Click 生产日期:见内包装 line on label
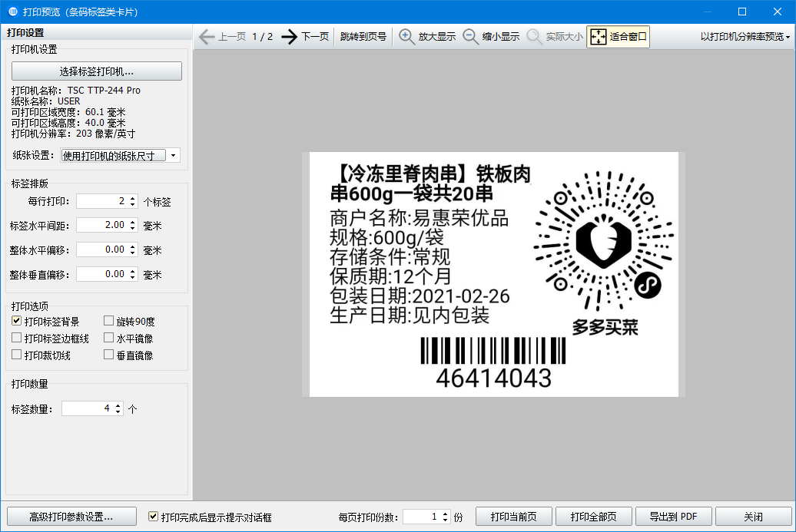The height and width of the screenshot is (532, 796). click(x=410, y=316)
